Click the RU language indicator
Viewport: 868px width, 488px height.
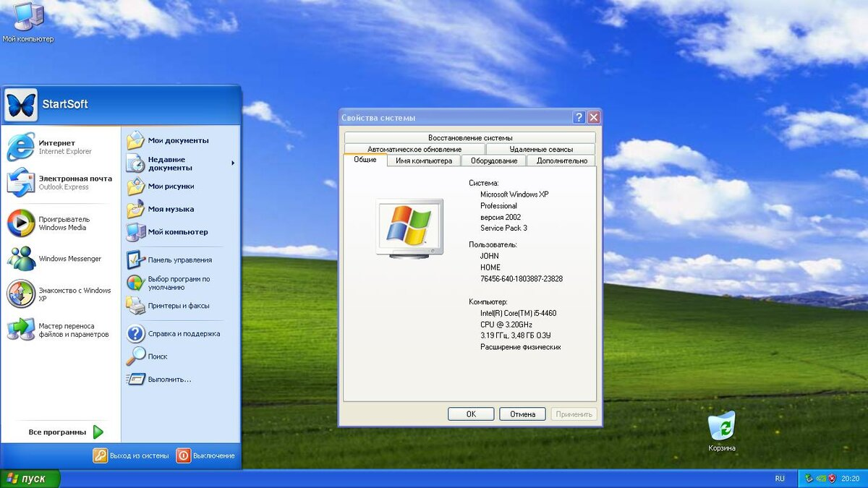pos(780,479)
